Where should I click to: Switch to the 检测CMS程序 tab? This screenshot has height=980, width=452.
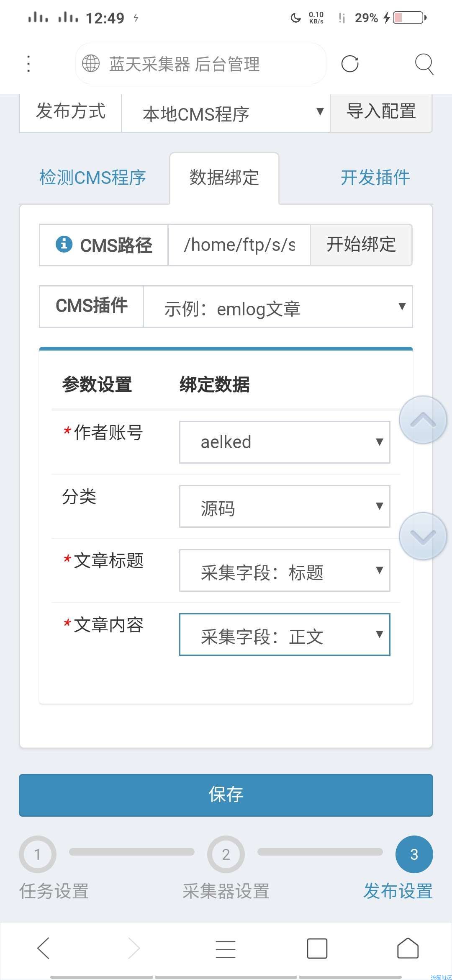click(x=92, y=178)
